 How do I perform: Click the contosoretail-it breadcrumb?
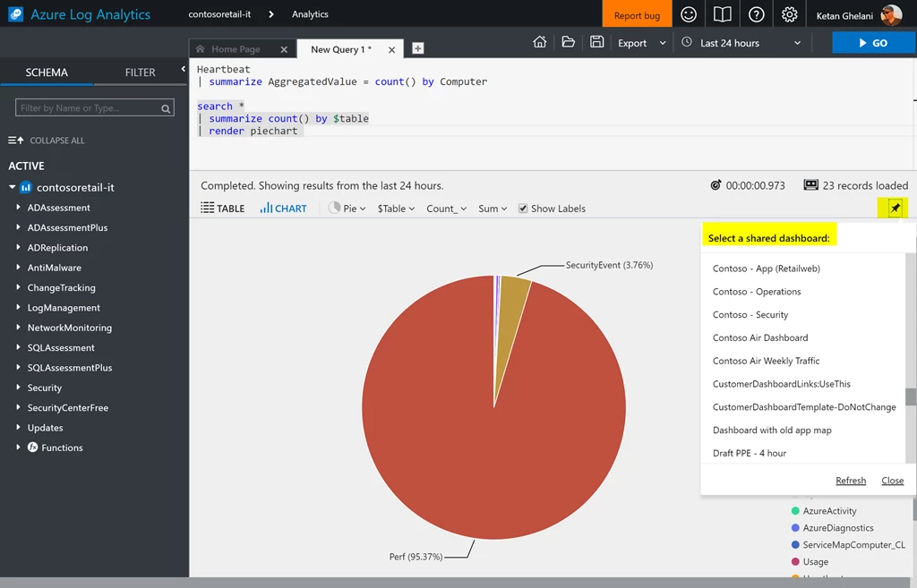click(219, 14)
